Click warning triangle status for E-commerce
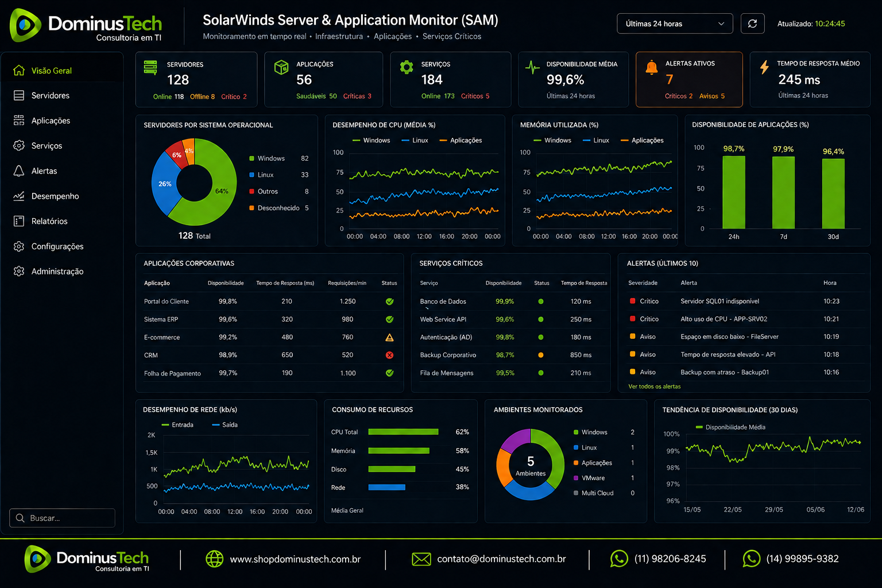 (x=389, y=337)
